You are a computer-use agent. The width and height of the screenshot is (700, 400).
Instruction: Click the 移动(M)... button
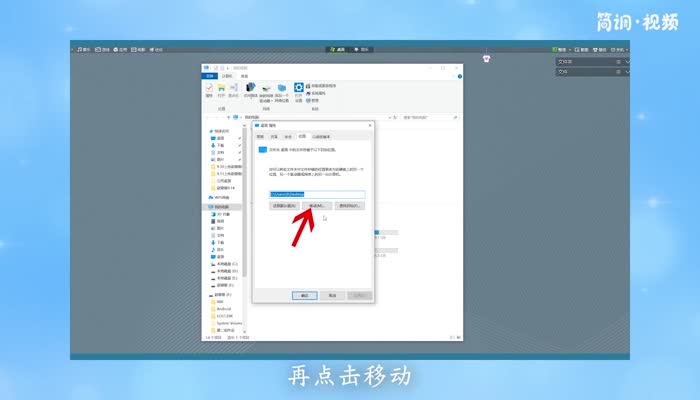coord(316,205)
